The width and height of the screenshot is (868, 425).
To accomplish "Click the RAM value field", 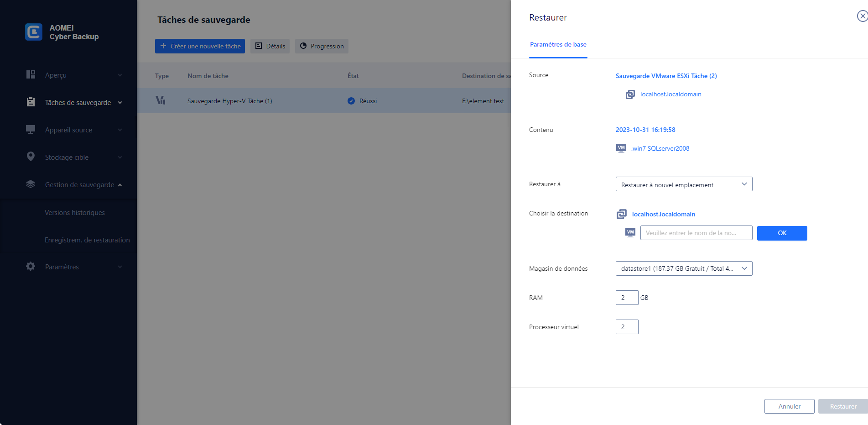I will (x=627, y=298).
